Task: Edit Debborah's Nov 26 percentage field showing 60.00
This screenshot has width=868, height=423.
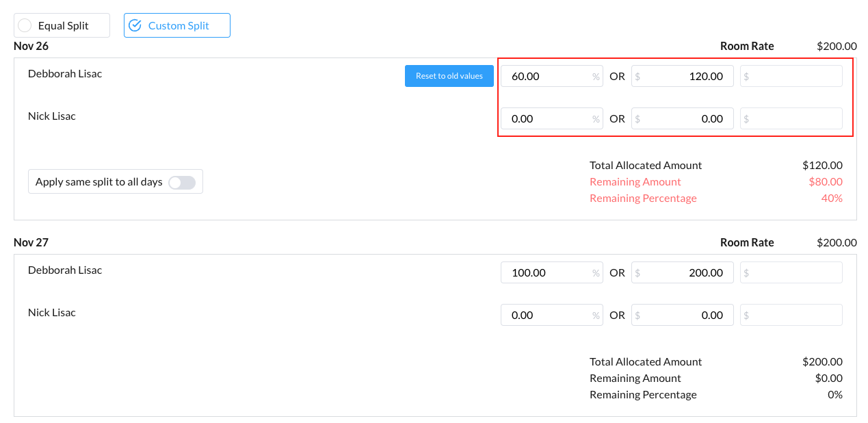Action: coord(547,76)
